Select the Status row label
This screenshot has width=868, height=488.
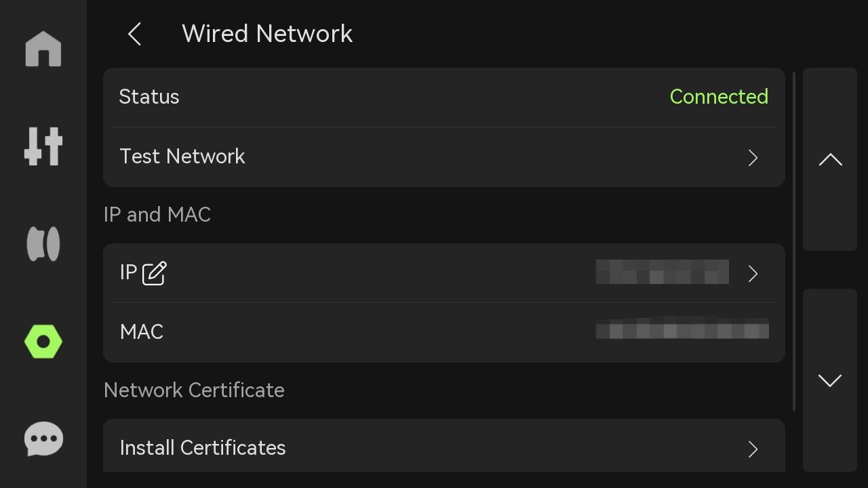tap(149, 97)
